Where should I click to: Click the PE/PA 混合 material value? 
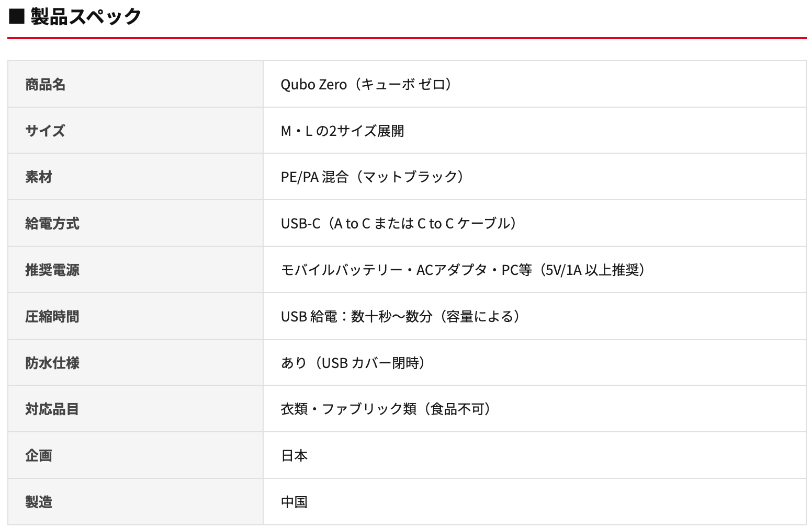373,177
